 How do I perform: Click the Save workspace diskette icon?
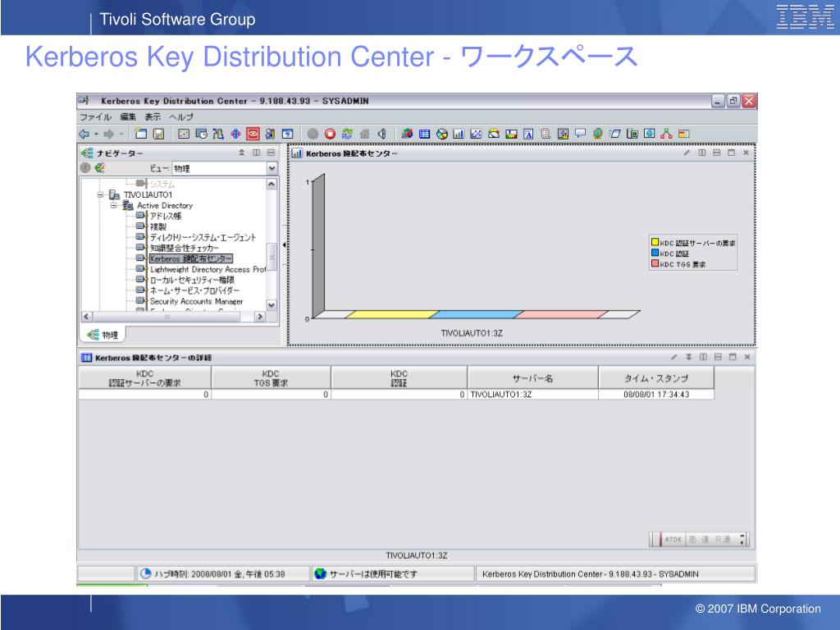pos(158,134)
